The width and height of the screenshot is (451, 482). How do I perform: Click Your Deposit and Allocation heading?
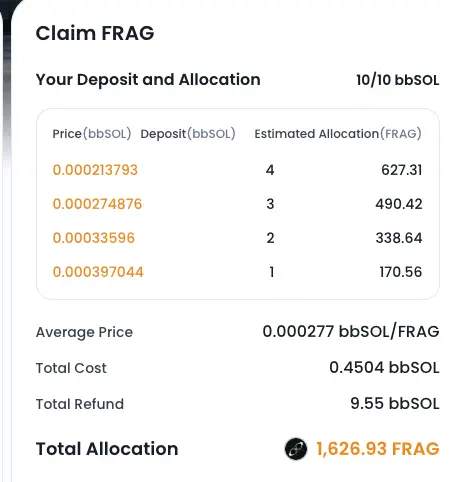(148, 80)
